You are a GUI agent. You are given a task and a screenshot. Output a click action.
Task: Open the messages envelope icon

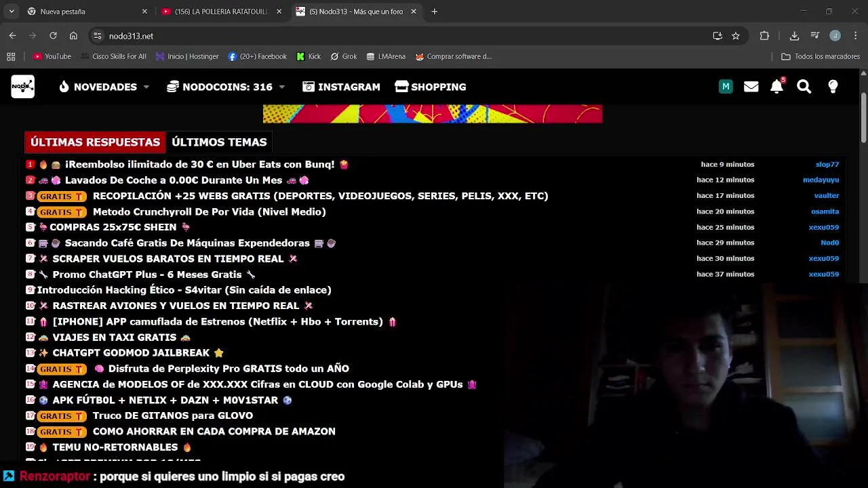(x=751, y=87)
